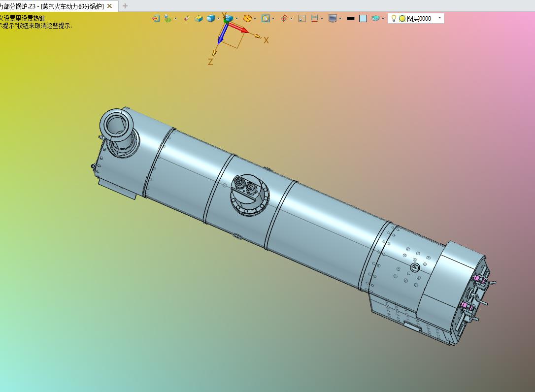Click the exit/return arrow icon in toolbar
The image size is (535, 392).
pyautogui.click(x=156, y=18)
